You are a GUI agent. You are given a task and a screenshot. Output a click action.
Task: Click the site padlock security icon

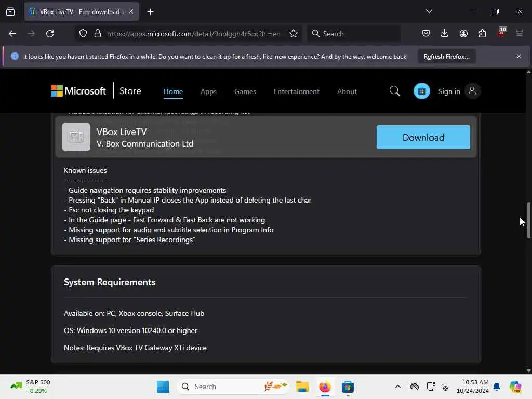point(98,34)
